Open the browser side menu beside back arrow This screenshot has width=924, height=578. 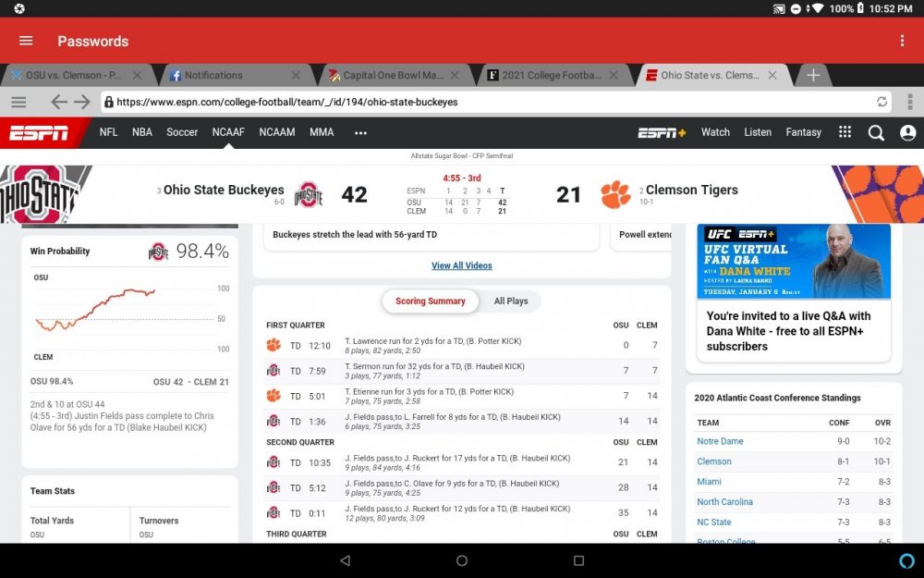point(18,102)
